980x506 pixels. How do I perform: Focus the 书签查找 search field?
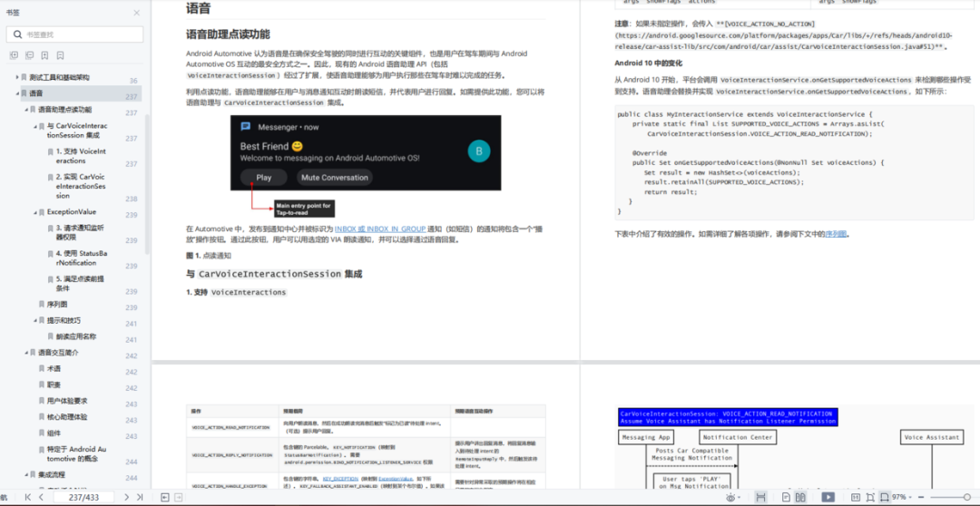(x=75, y=34)
